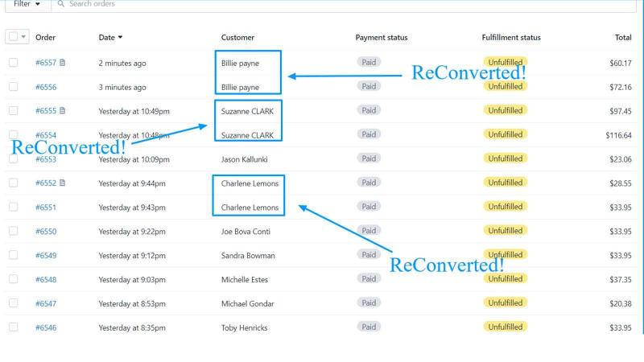Image resolution: width=644 pixels, height=362 pixels.
Task: Click the date '2 minutes ago'
Action: coord(122,64)
